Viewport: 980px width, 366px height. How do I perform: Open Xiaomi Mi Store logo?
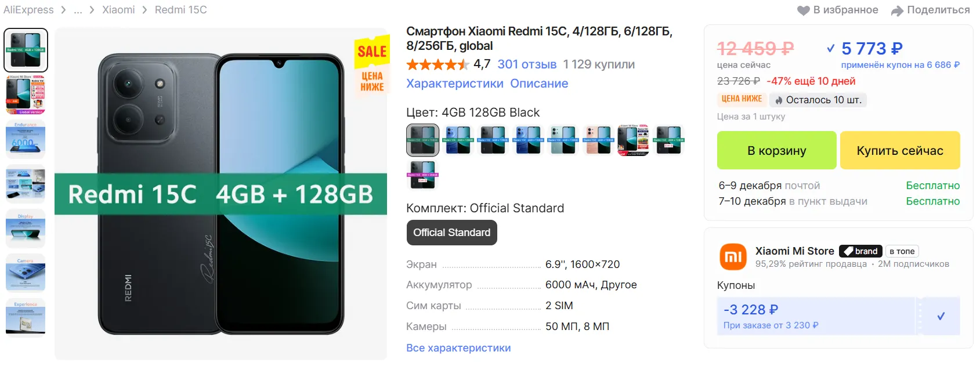733,257
